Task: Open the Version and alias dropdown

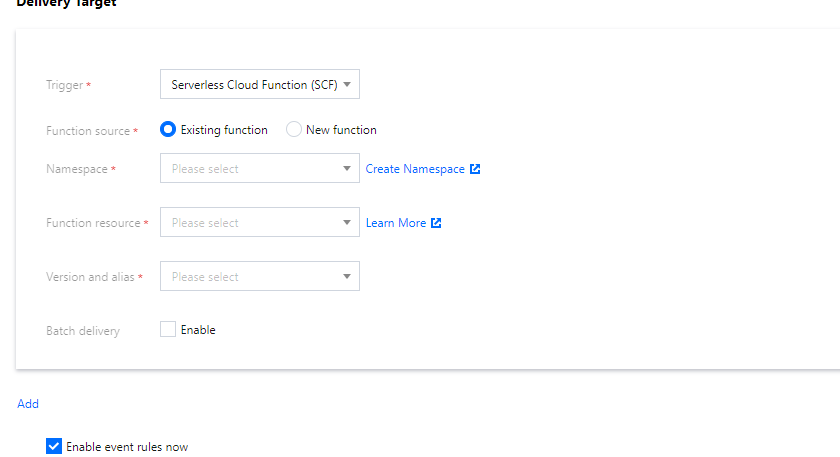Action: coord(259,277)
